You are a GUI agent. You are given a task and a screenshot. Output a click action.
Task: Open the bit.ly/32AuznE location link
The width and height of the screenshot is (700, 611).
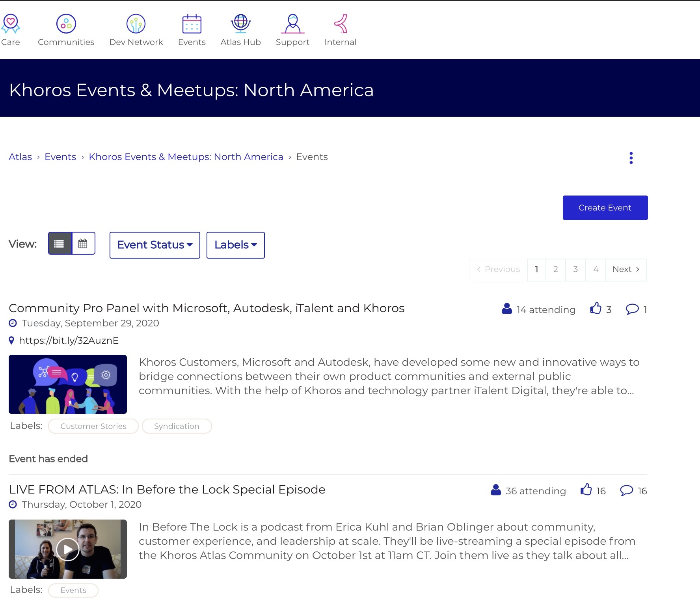(69, 341)
